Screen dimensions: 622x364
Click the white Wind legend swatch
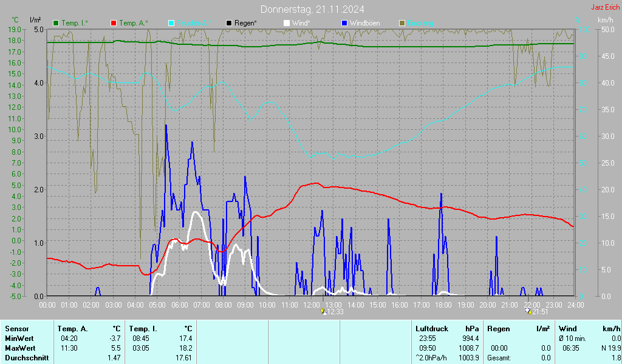pos(287,24)
